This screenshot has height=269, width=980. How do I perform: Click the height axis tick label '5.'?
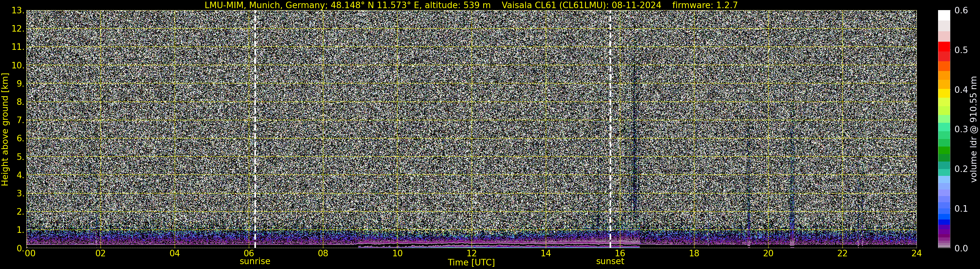click(20, 157)
